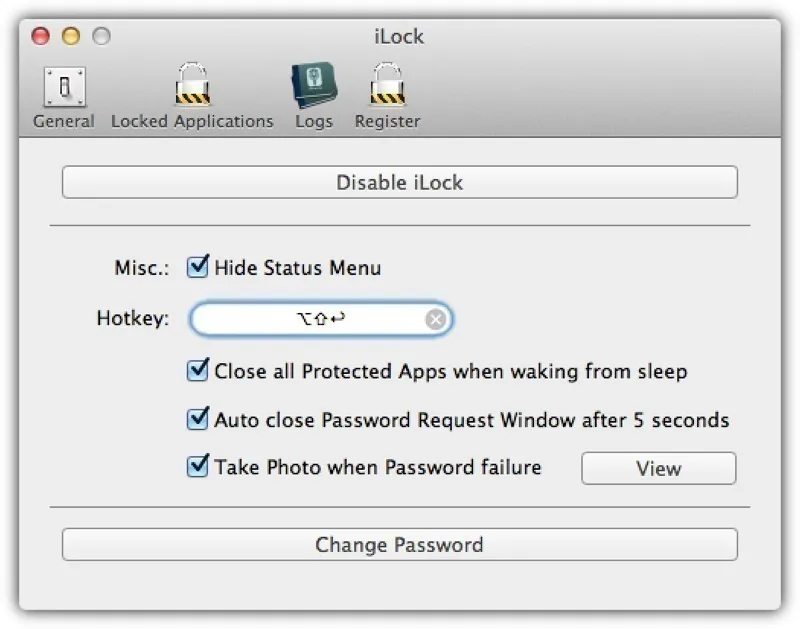Close the iLock window
800x629 pixels.
(x=40, y=36)
